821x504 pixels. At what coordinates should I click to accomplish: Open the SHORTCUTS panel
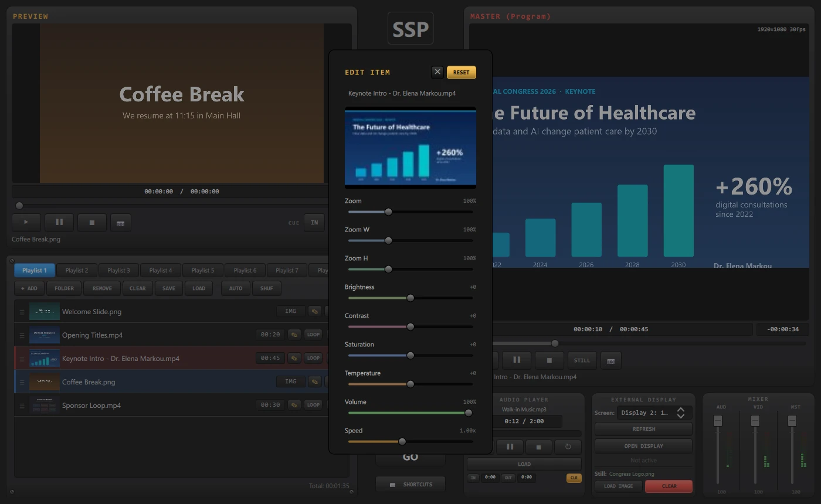pyautogui.click(x=410, y=484)
